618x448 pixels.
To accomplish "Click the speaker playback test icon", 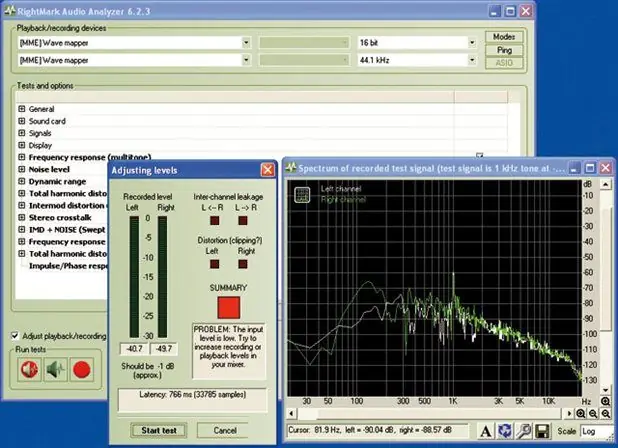I will (x=30, y=370).
